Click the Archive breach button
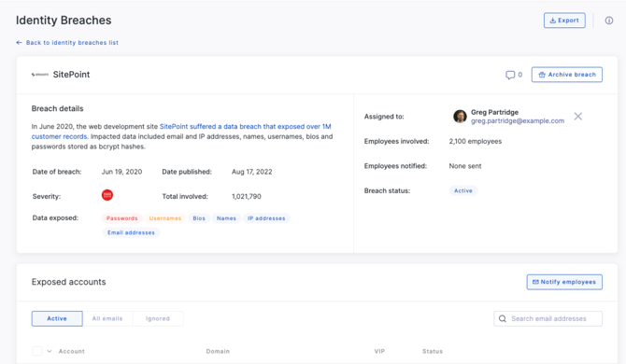Viewport: 626px width, 364px height. 567,75
